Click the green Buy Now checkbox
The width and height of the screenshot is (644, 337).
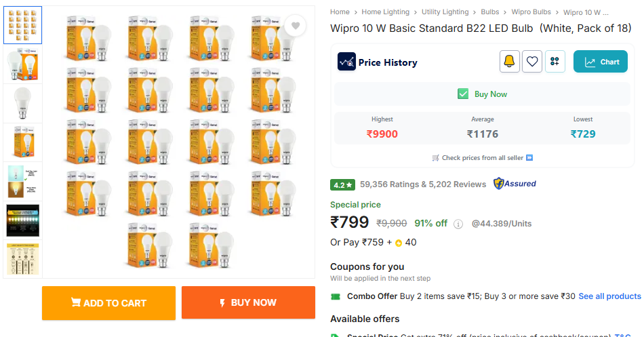tap(463, 94)
